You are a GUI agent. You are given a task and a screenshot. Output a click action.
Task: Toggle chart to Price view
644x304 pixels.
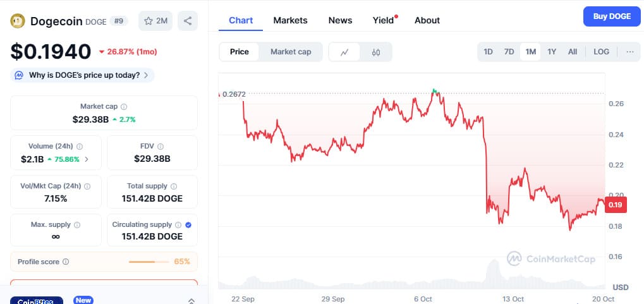(x=240, y=52)
